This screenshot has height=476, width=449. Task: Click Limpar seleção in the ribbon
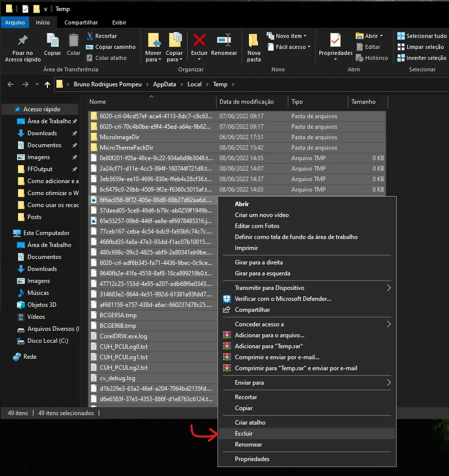tap(421, 47)
